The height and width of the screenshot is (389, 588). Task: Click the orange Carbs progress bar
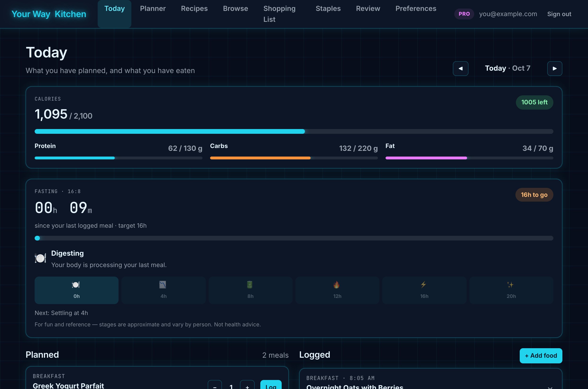(294, 158)
